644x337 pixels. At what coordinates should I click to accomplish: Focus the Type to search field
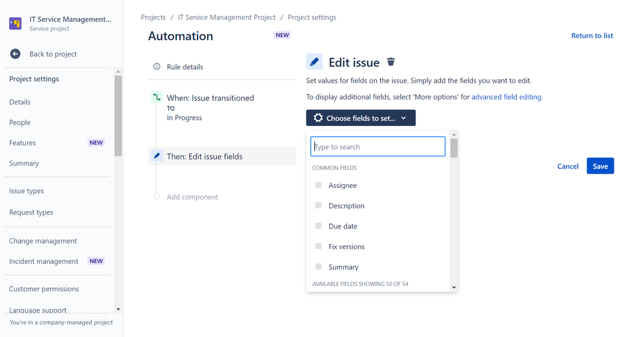[x=378, y=147]
